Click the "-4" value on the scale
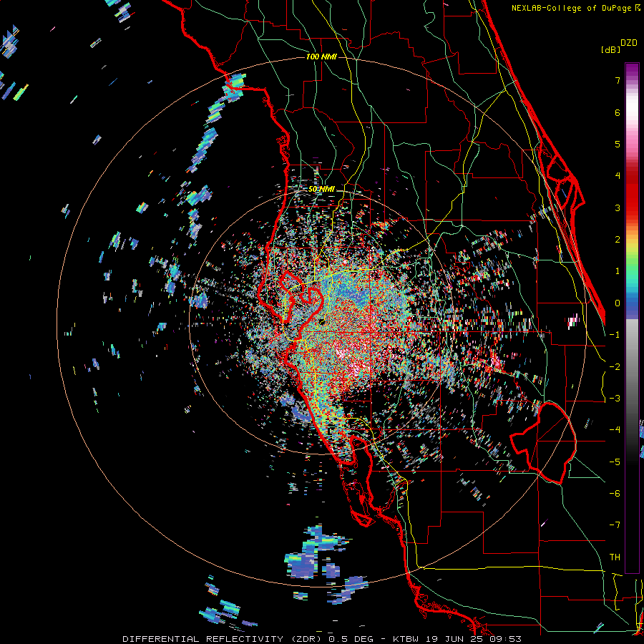The width and height of the screenshot is (644, 644). tap(615, 430)
